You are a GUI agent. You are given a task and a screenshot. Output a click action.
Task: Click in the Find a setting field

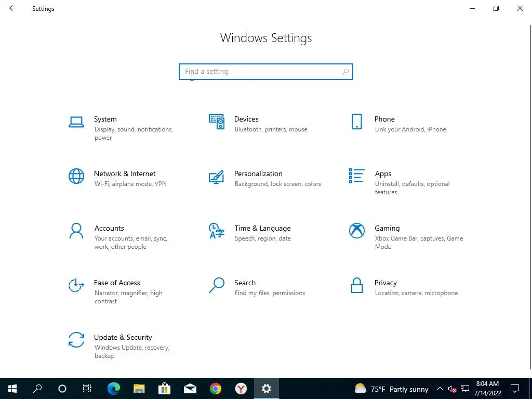[x=266, y=72]
